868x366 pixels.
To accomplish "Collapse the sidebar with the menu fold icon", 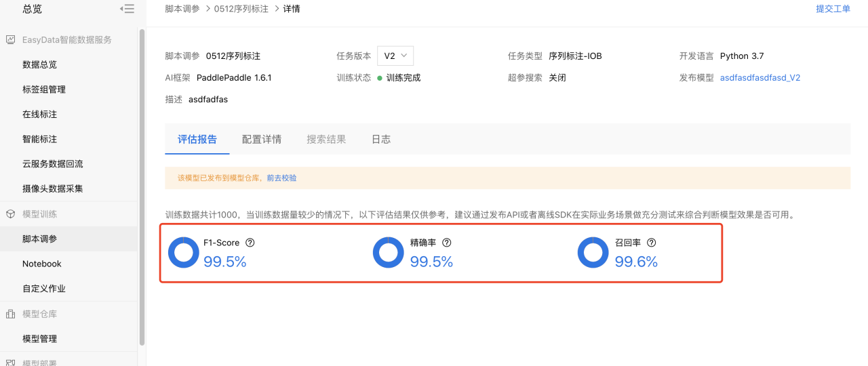I will (x=127, y=9).
